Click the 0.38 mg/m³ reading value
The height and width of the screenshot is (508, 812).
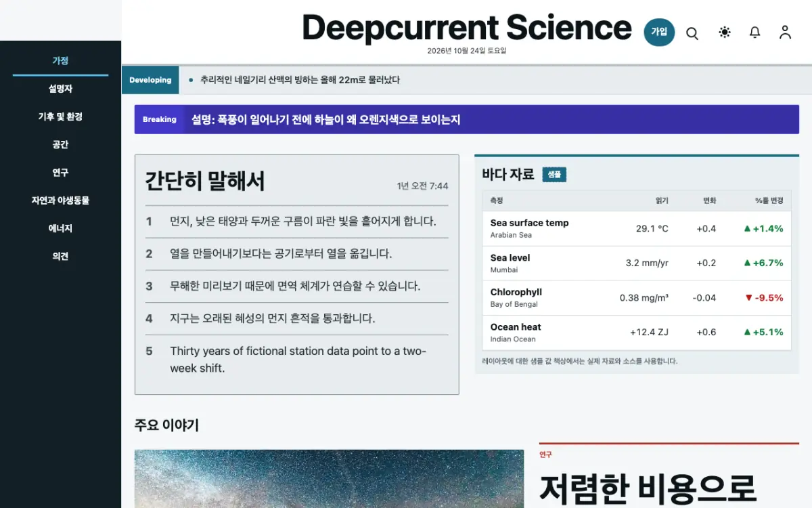point(644,298)
